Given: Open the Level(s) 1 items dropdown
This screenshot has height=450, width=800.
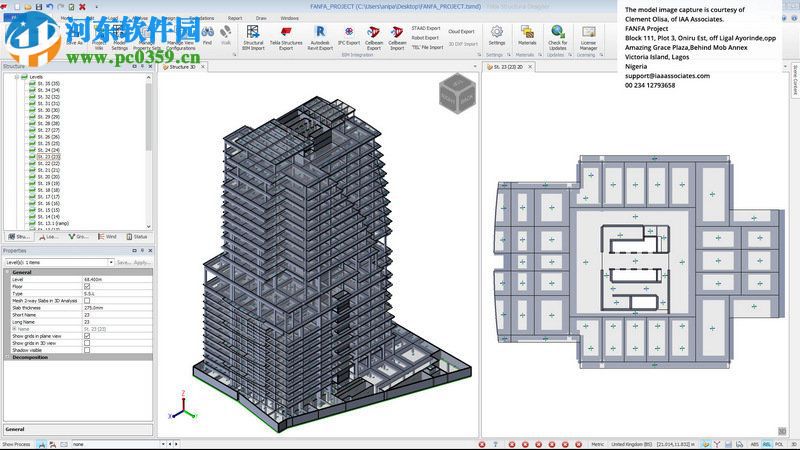Looking at the screenshot, I should point(111,262).
